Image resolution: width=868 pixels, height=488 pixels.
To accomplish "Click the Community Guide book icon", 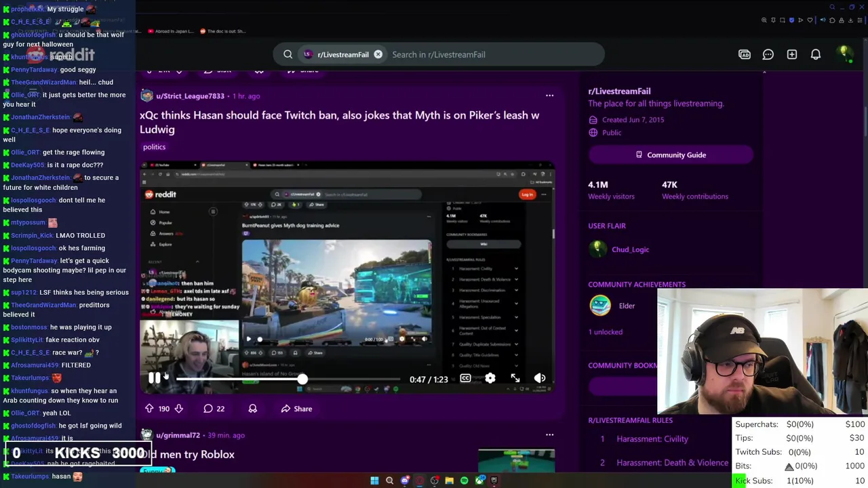I will tap(639, 155).
